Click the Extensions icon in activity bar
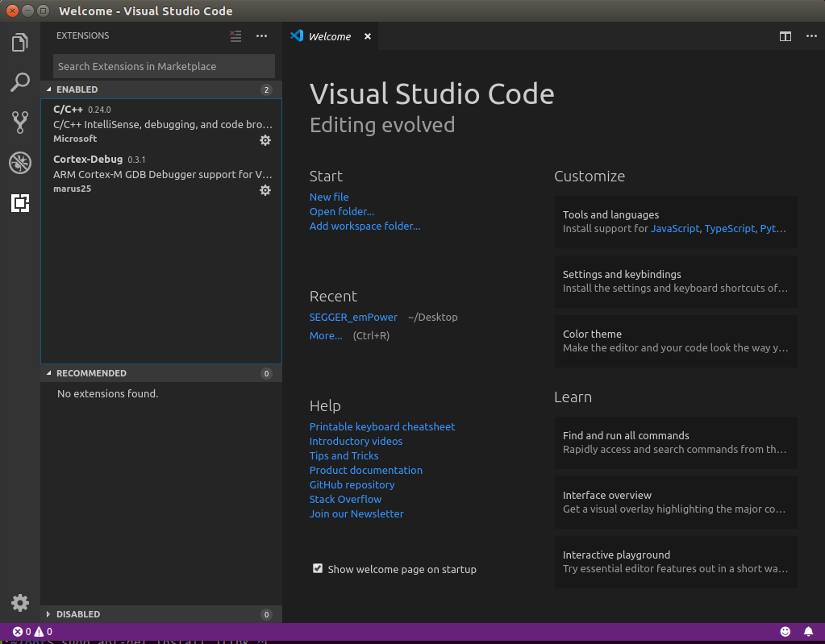Viewport: 825px width, 644px height. [x=20, y=203]
